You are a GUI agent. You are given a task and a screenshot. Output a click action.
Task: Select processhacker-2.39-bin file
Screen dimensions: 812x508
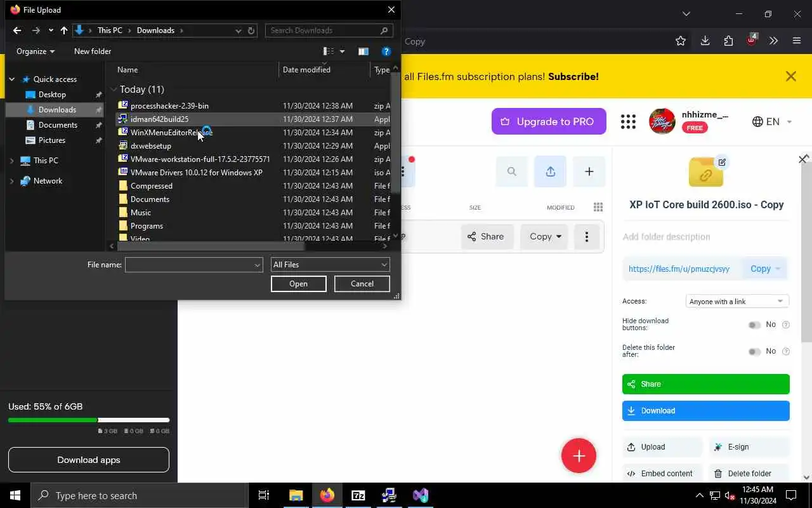click(x=169, y=106)
